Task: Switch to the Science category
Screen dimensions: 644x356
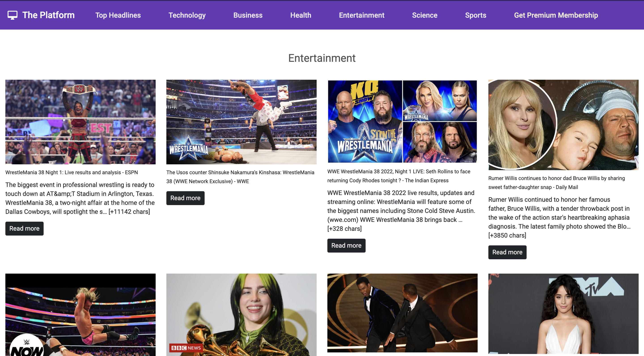Action: point(424,15)
